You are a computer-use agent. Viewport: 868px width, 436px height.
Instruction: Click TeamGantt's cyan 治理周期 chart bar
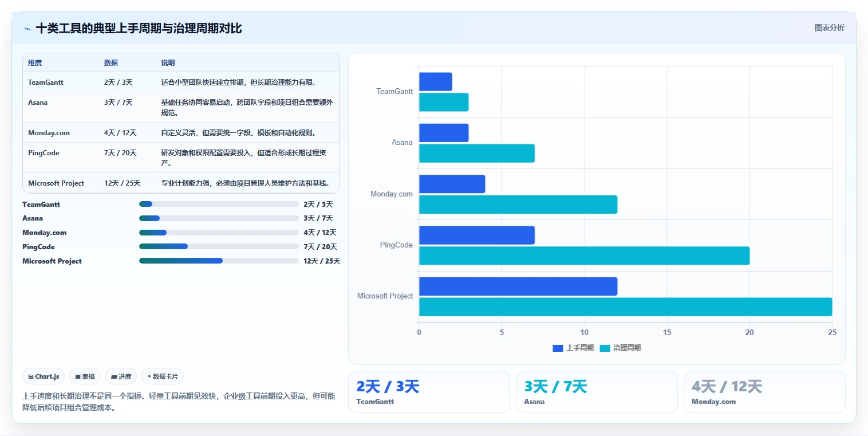(444, 102)
